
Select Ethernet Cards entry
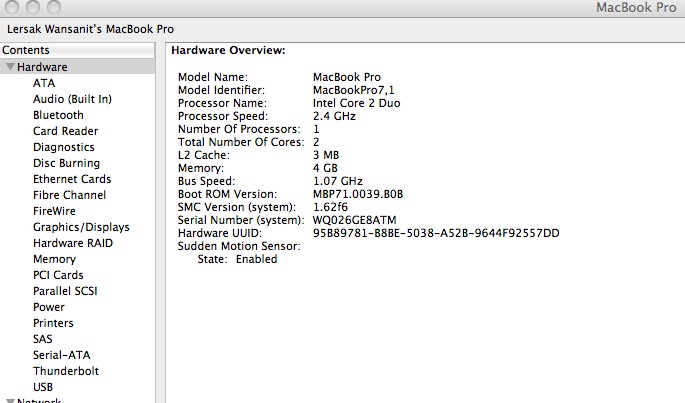(x=72, y=179)
